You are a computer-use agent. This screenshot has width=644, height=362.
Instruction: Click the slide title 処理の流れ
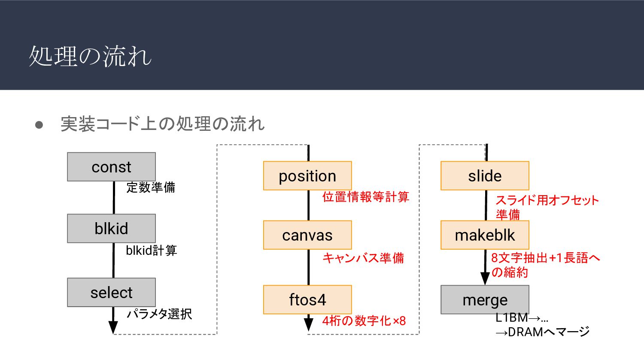tap(90, 56)
